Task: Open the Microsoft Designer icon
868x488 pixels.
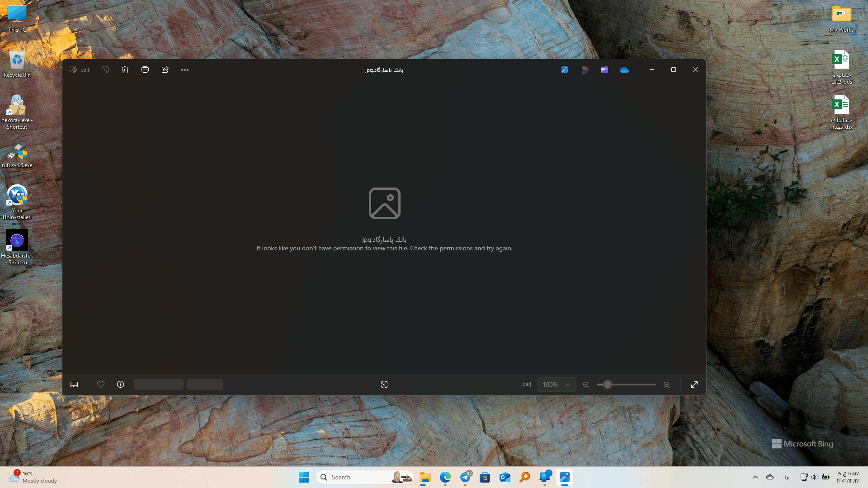Action: click(585, 70)
